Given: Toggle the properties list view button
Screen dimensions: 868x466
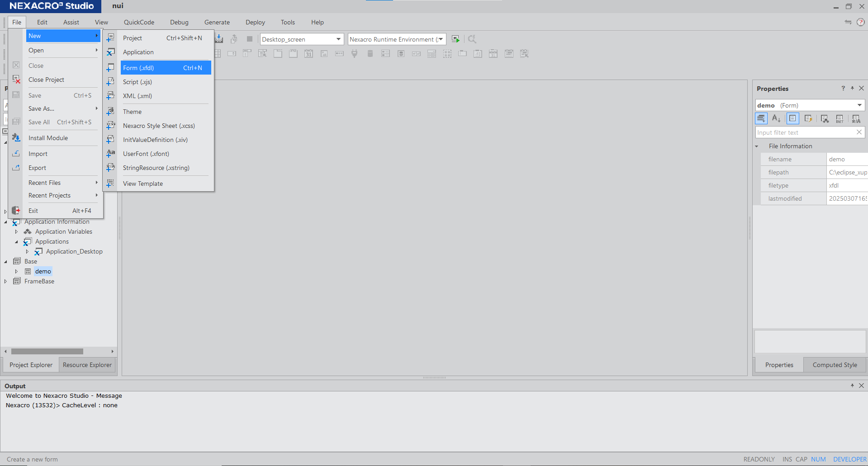Looking at the screenshot, I should (x=792, y=118).
